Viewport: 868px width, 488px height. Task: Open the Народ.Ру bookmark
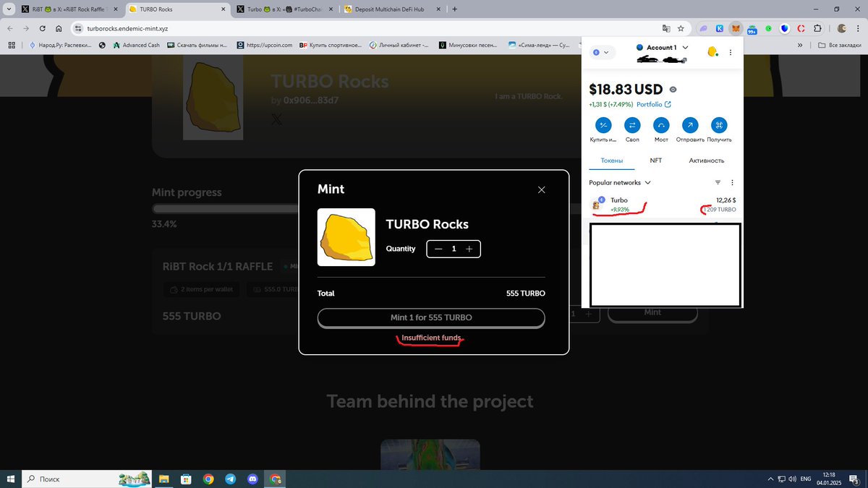point(60,45)
